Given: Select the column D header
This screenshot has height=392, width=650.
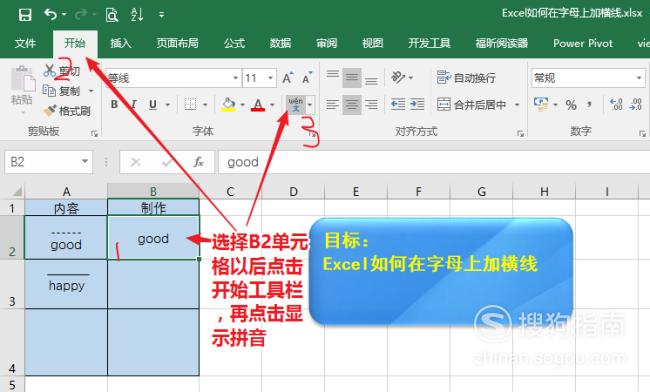Looking at the screenshot, I should [x=293, y=191].
